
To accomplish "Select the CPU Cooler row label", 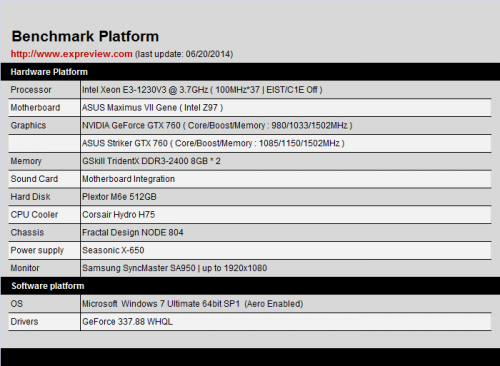I will click(34, 215).
